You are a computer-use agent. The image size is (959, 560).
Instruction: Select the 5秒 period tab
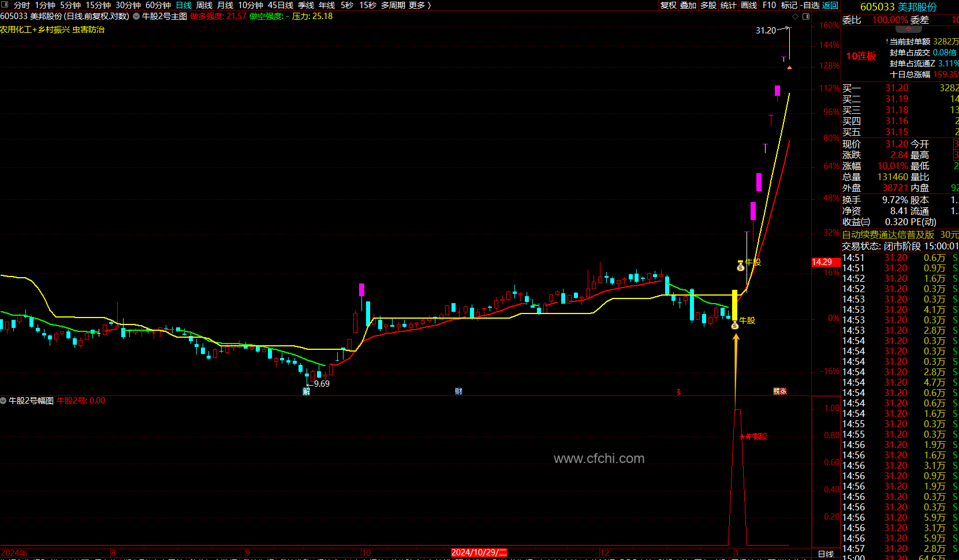coord(347,5)
